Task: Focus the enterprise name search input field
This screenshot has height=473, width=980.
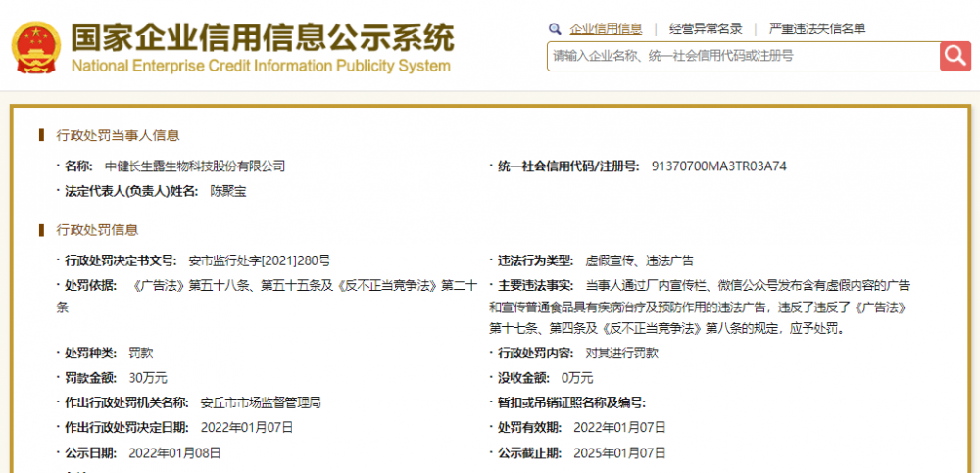Action: pos(744,56)
